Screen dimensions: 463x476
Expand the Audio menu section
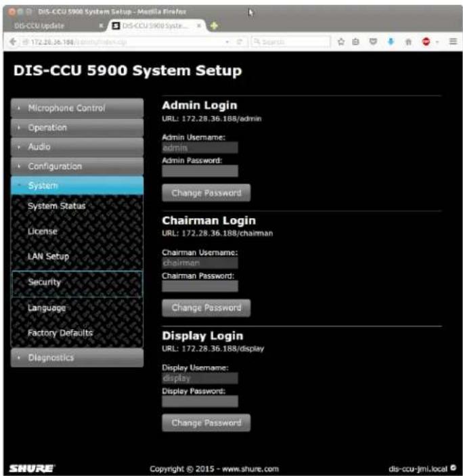[77, 147]
